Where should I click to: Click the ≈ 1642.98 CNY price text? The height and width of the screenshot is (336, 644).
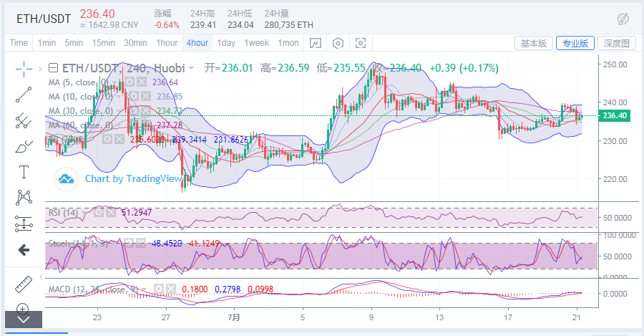point(109,25)
